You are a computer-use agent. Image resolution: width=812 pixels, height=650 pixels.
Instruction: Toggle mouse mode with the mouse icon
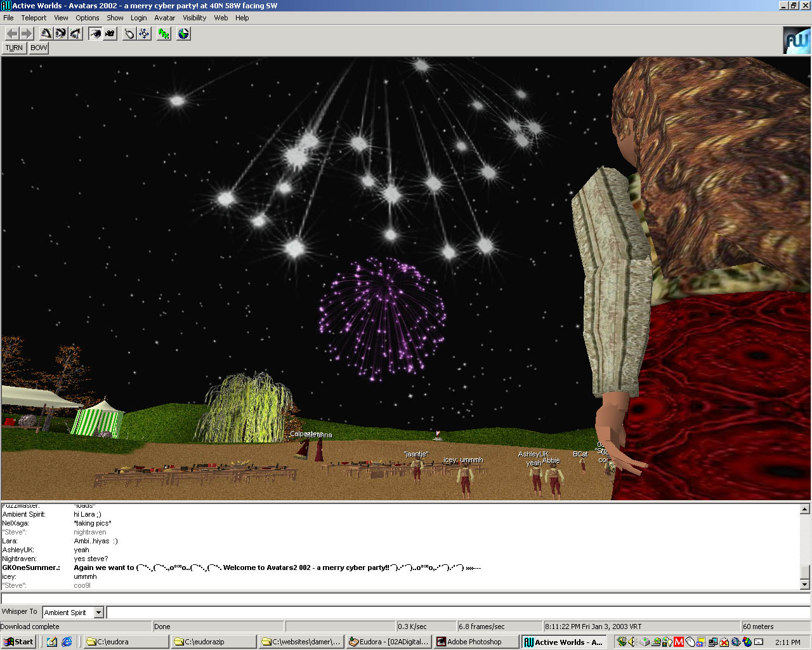click(129, 34)
